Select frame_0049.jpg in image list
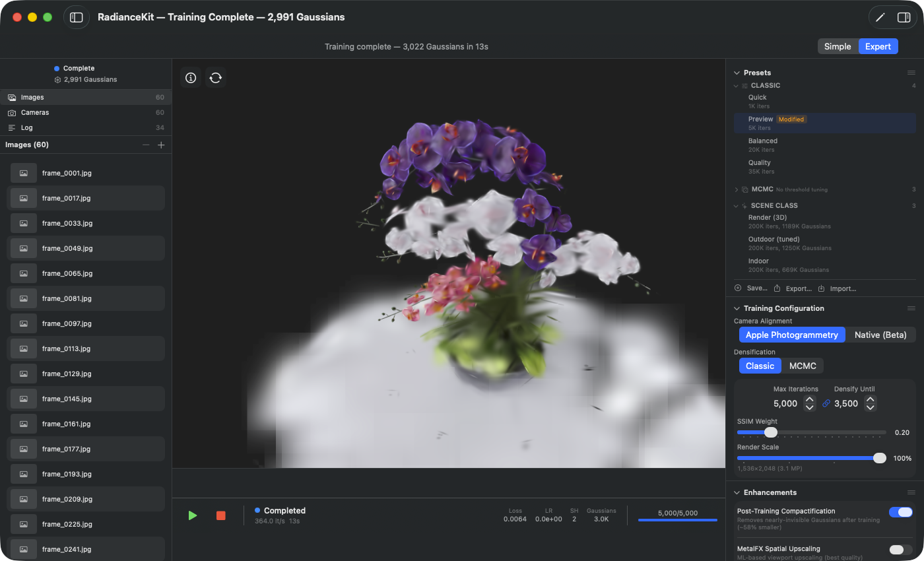924x561 pixels. pyautogui.click(x=86, y=248)
